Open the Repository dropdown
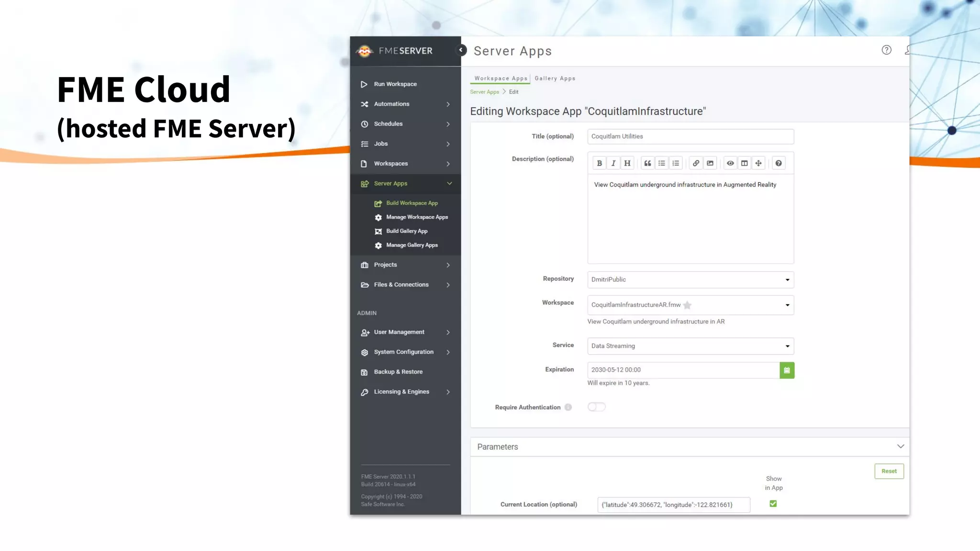This screenshot has height=551, width=980. tap(690, 280)
